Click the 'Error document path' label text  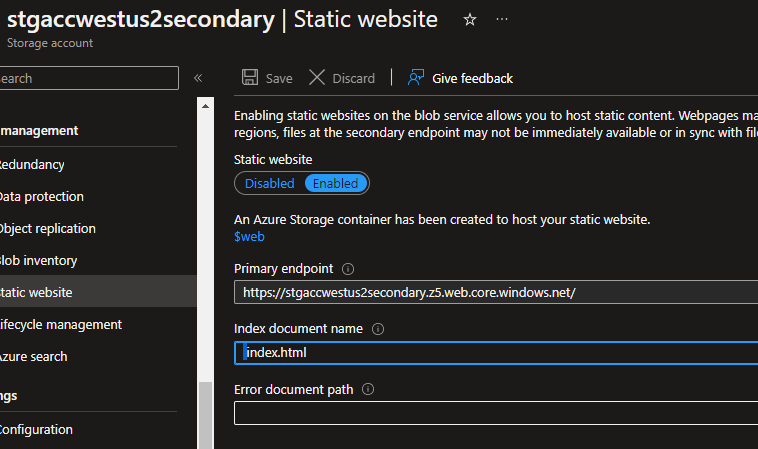coord(293,390)
